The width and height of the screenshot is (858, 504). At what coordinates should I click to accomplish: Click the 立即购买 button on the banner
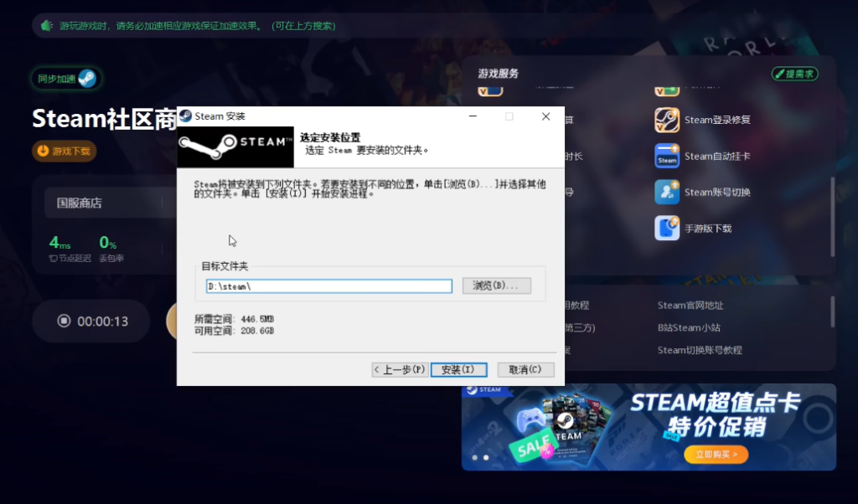coord(716,455)
